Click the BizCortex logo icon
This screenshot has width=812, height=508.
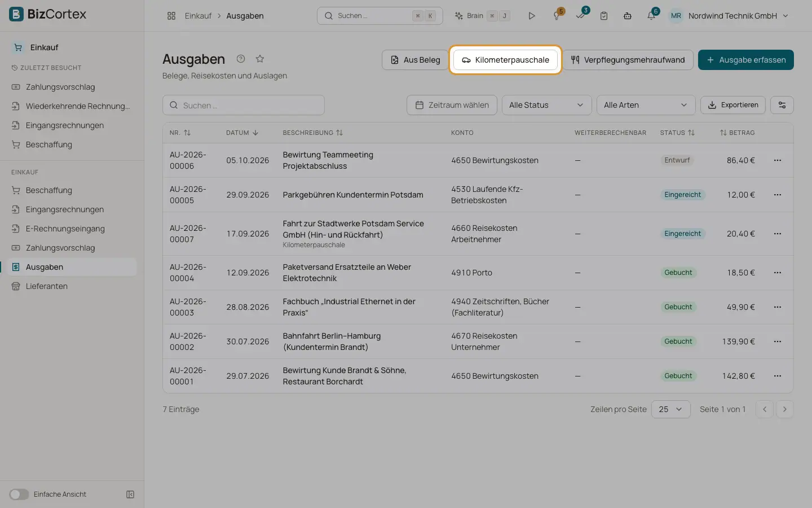coord(16,14)
